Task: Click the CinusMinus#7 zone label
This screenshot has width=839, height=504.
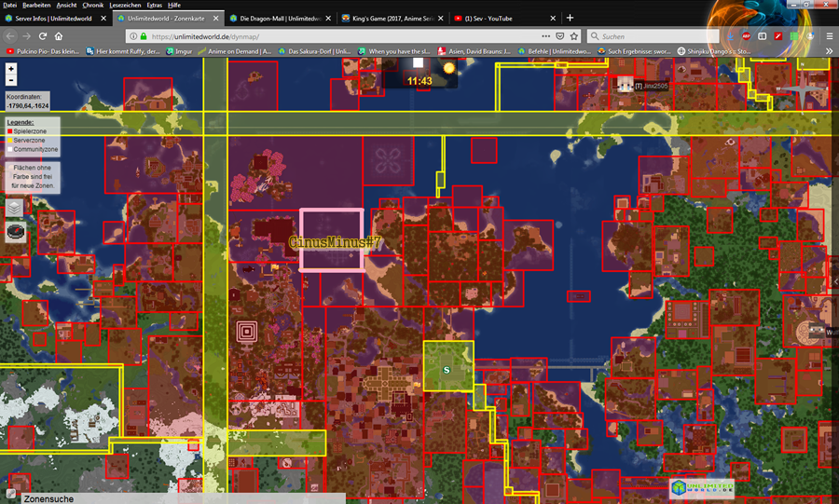Action: [x=335, y=242]
